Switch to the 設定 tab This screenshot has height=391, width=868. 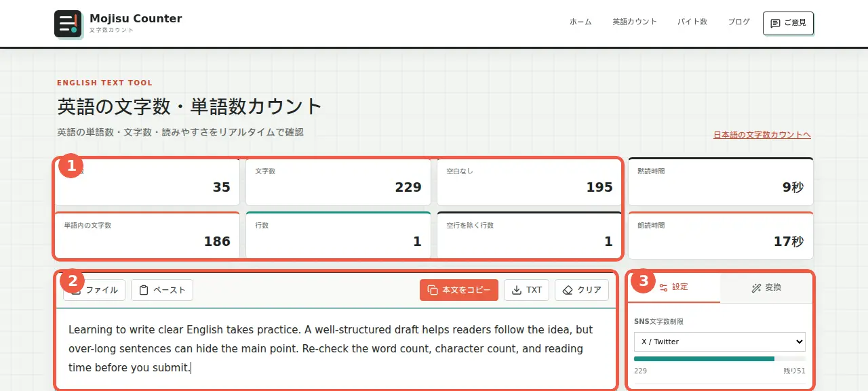pyautogui.click(x=674, y=287)
